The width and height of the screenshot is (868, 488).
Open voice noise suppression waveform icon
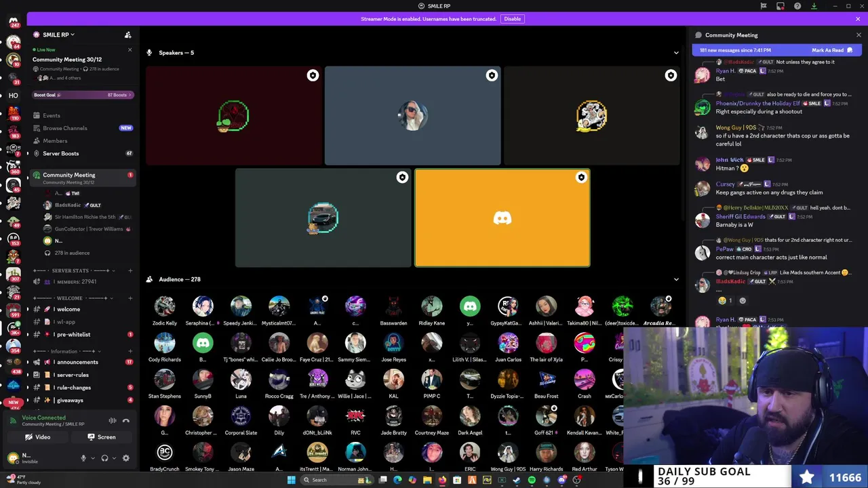pyautogui.click(x=113, y=421)
